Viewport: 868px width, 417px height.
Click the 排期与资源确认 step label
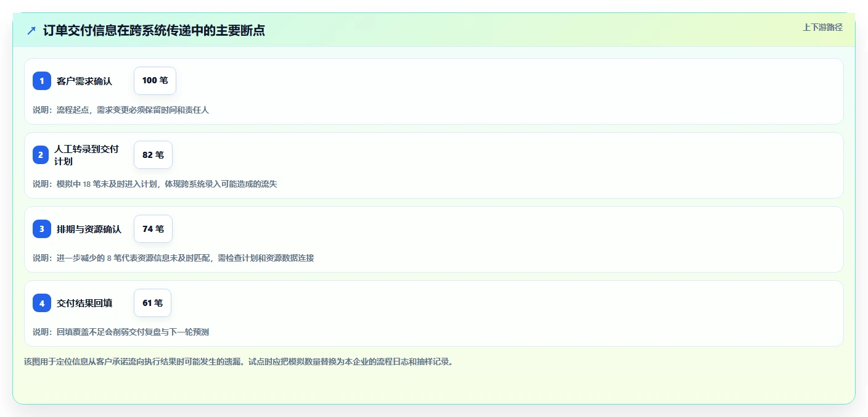pos(89,229)
